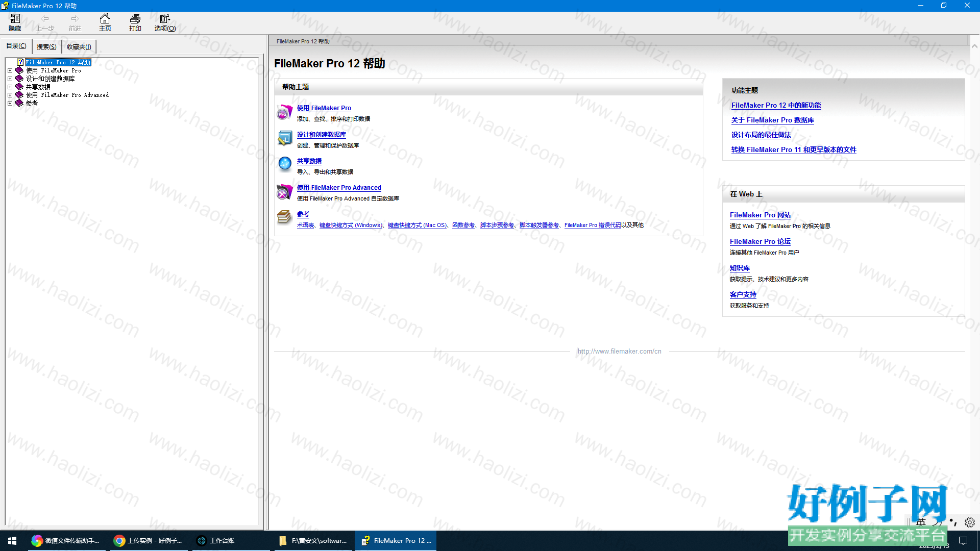Open the F:\黄安文 folder taskbar item
Image resolution: width=980 pixels, height=551 pixels.
pyautogui.click(x=313, y=541)
